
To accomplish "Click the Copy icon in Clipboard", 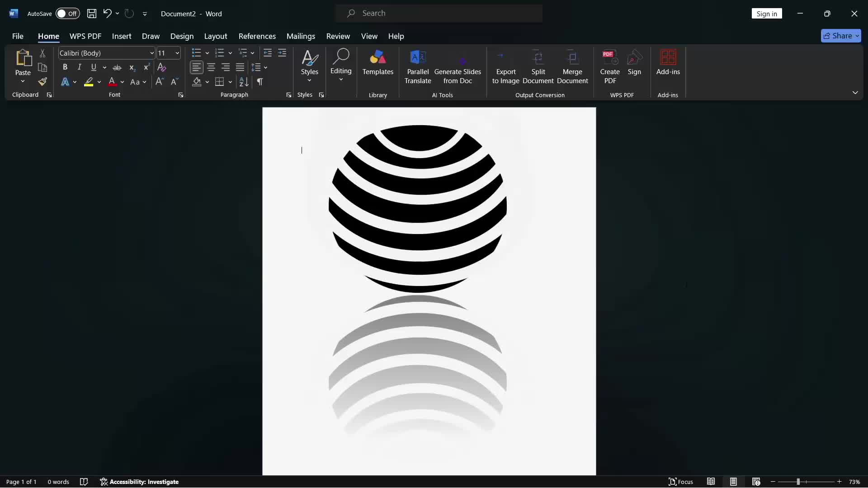I will (42, 67).
